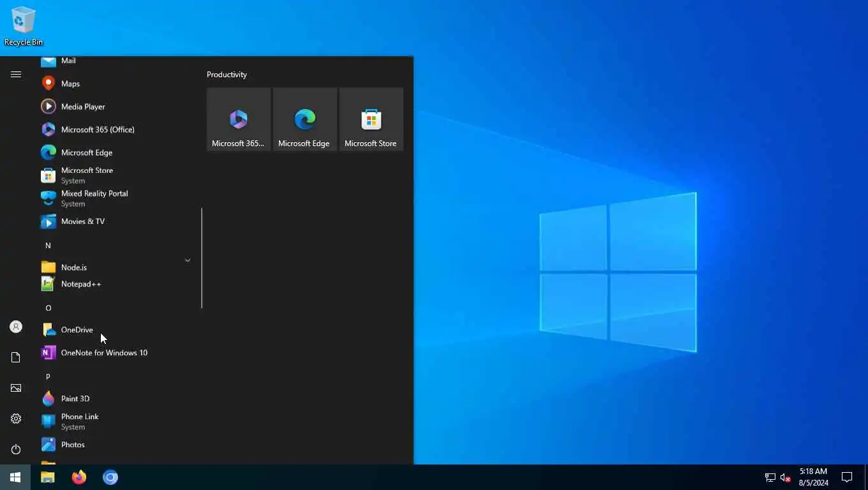The height and width of the screenshot is (490, 868).
Task: Launch Firefox from the taskbar
Action: tap(79, 477)
